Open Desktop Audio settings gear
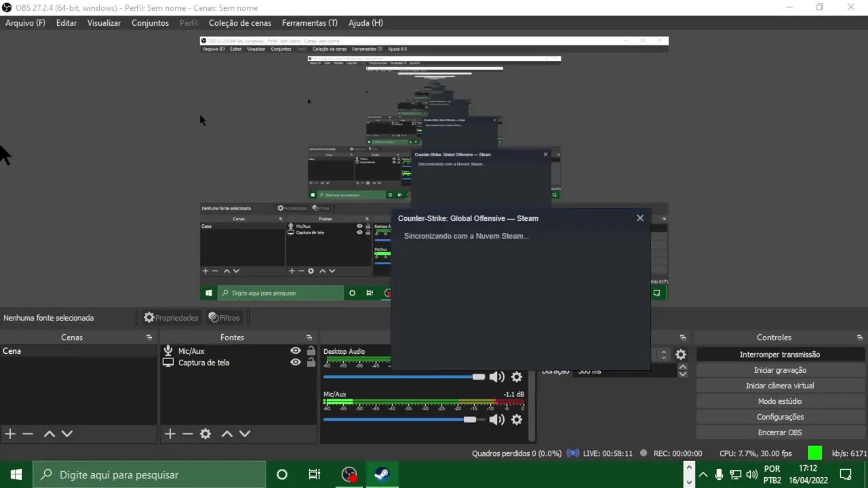 pyautogui.click(x=517, y=377)
